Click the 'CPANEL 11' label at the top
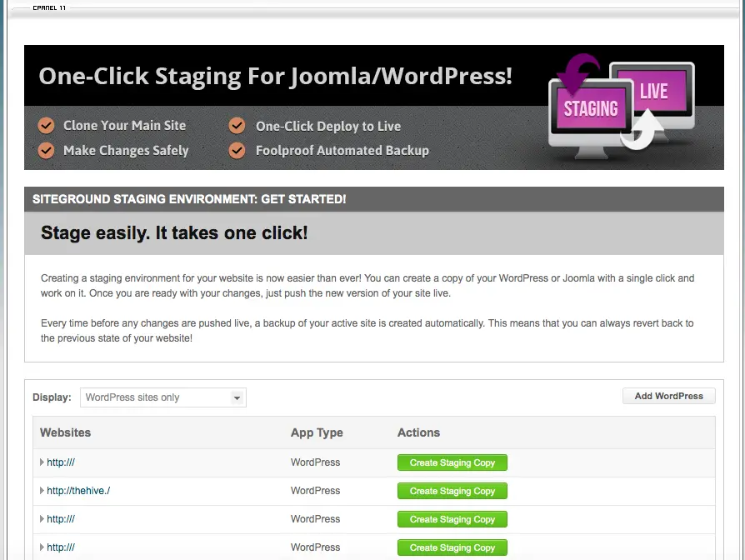This screenshot has width=745, height=560. click(x=49, y=8)
